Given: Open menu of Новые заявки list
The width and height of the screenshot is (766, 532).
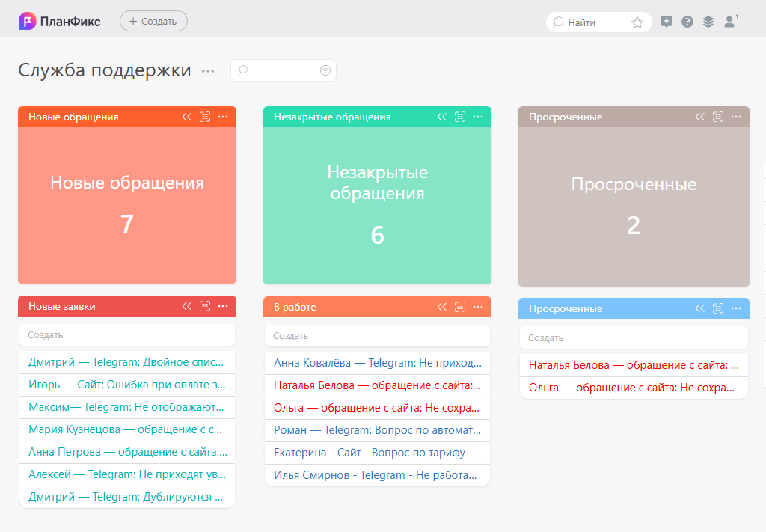Looking at the screenshot, I should pos(223,306).
